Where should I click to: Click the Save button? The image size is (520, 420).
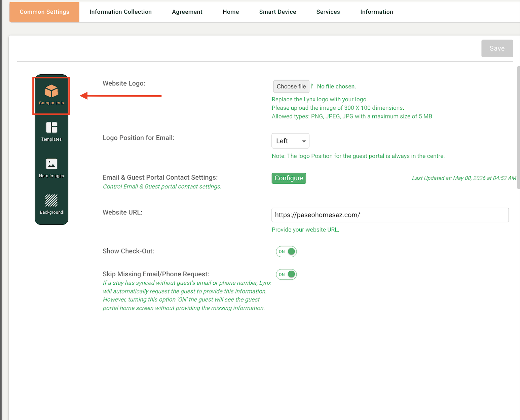point(497,48)
